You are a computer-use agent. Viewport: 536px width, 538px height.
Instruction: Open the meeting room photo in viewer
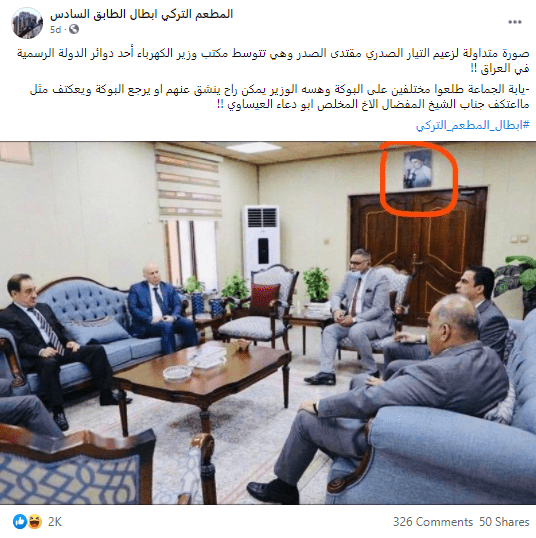click(268, 323)
